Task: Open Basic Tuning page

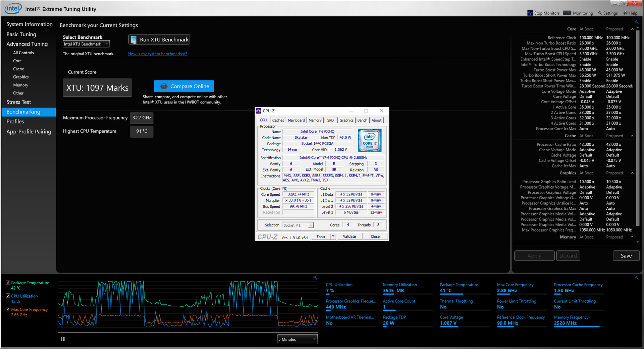Action: [21, 34]
